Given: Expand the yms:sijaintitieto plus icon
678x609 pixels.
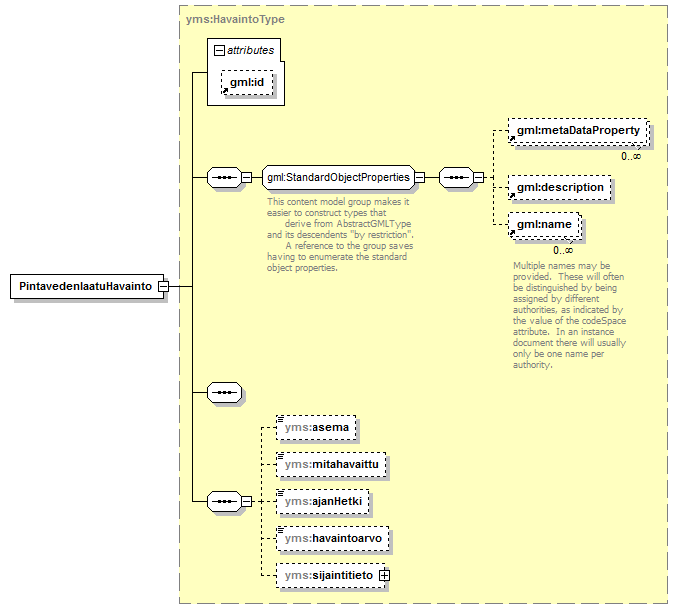Looking at the screenshot, I should point(384,575).
